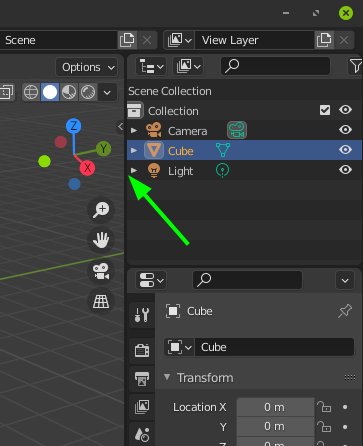Toggle X-ray mode in viewport header
This screenshot has height=446, width=363.
pyautogui.click(x=6, y=92)
